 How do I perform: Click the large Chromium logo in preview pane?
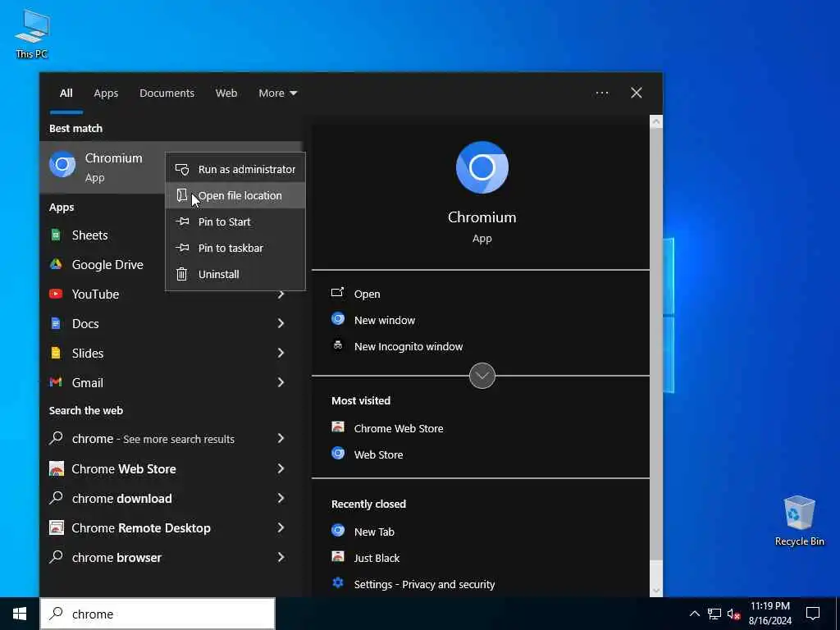tap(482, 167)
